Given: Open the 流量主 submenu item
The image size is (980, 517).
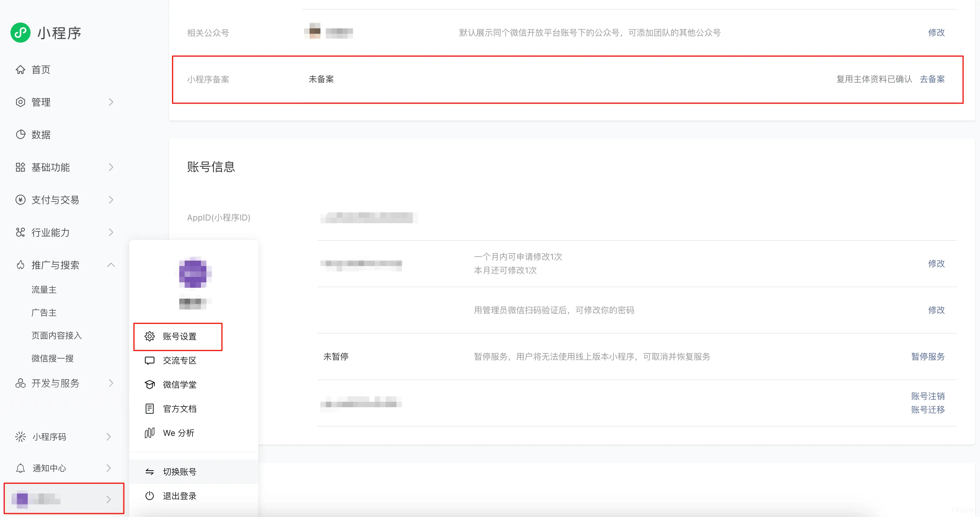Looking at the screenshot, I should (44, 290).
